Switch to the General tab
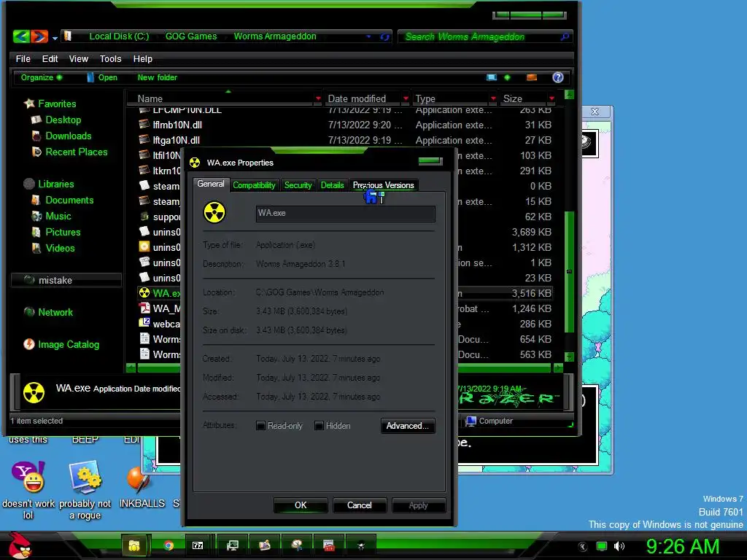Screen dimensions: 747x560 point(211,184)
